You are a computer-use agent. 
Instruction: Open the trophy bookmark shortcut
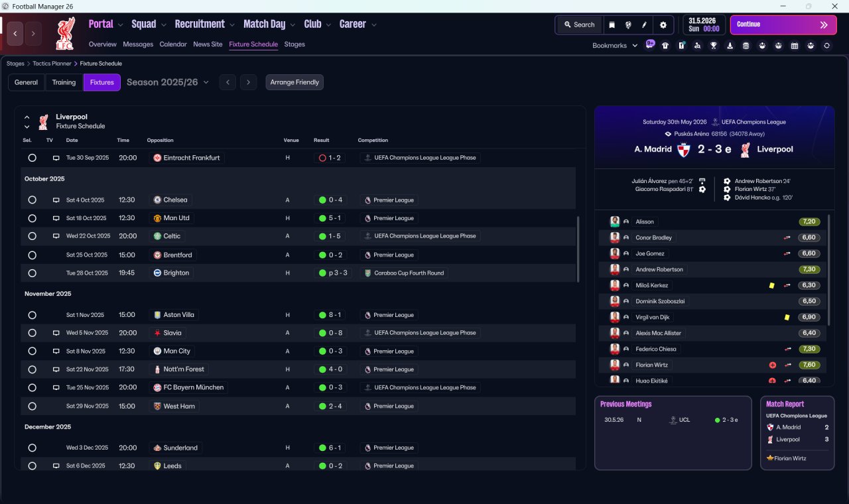(714, 46)
